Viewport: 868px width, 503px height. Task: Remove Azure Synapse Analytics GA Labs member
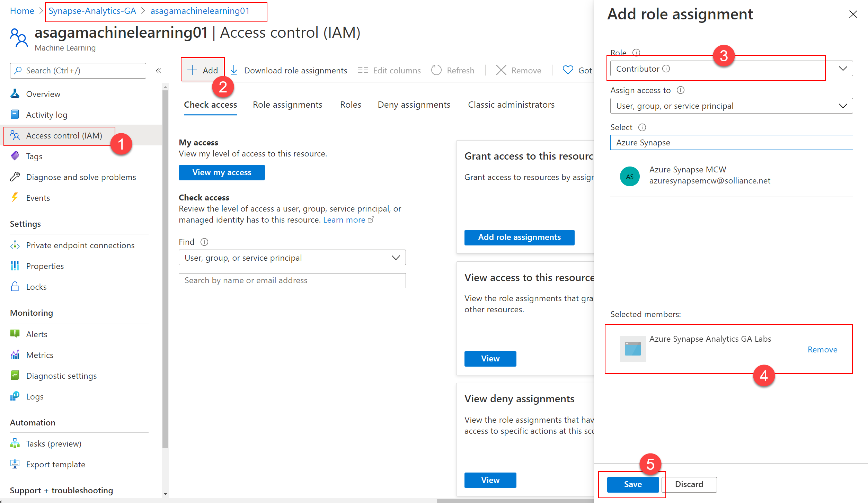point(822,350)
